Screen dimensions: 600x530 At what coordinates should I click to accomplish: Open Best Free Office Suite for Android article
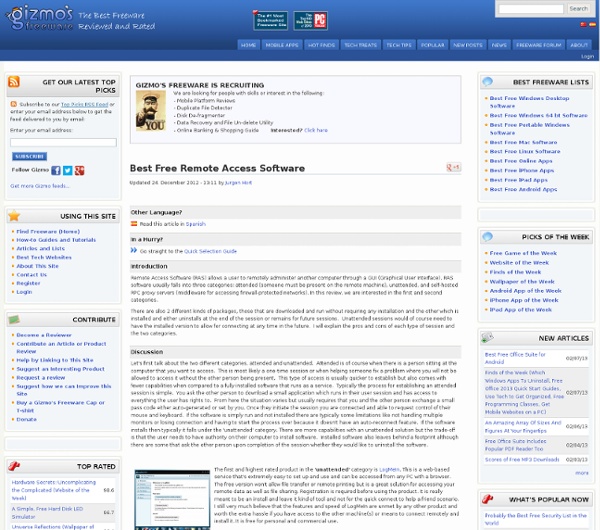(515, 358)
